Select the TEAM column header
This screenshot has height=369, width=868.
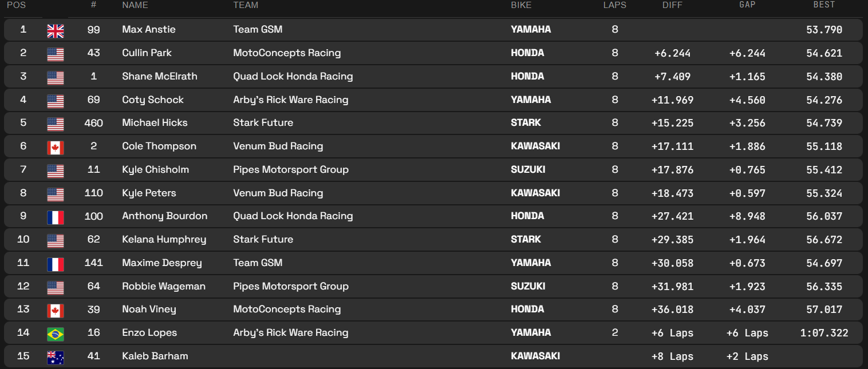(246, 5)
